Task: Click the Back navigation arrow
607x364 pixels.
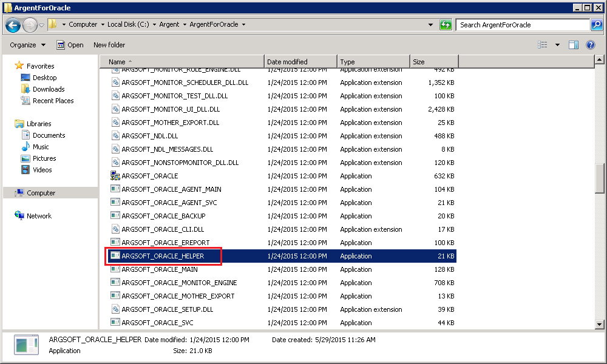Action: click(x=13, y=25)
